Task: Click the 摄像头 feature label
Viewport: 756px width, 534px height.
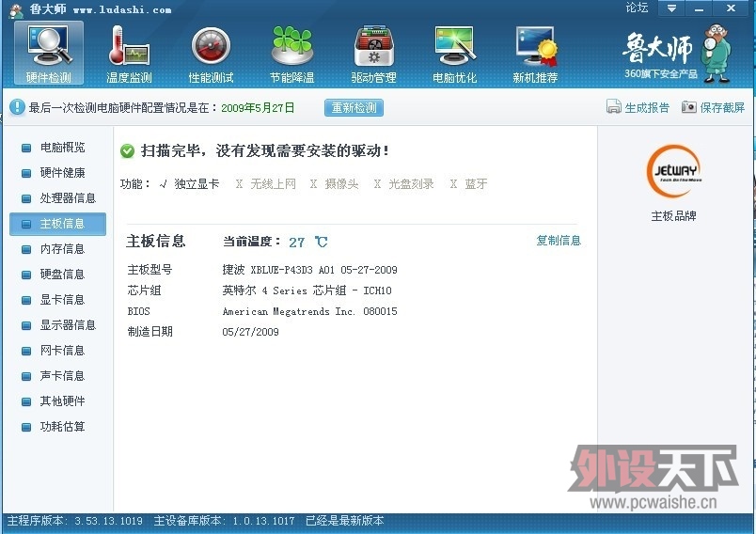Action: point(342,184)
